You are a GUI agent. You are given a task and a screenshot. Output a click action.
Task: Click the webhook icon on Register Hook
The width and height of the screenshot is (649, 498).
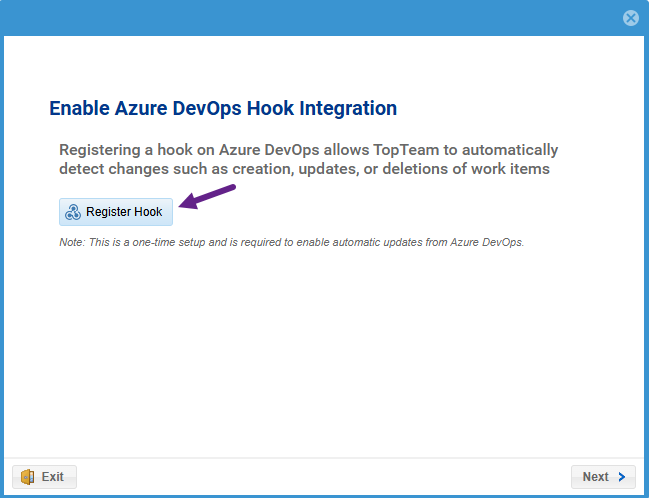tap(73, 212)
